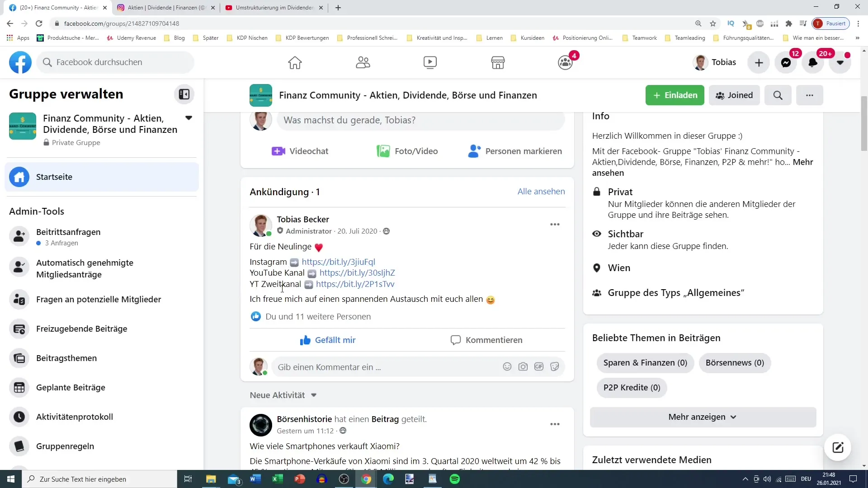The width and height of the screenshot is (868, 488).
Task: Like the announcement with Gefällt mir
Action: pos(328,340)
